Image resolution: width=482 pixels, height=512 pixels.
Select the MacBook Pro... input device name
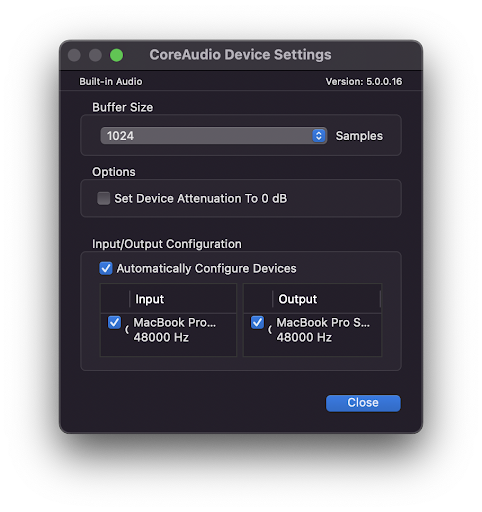(x=175, y=322)
